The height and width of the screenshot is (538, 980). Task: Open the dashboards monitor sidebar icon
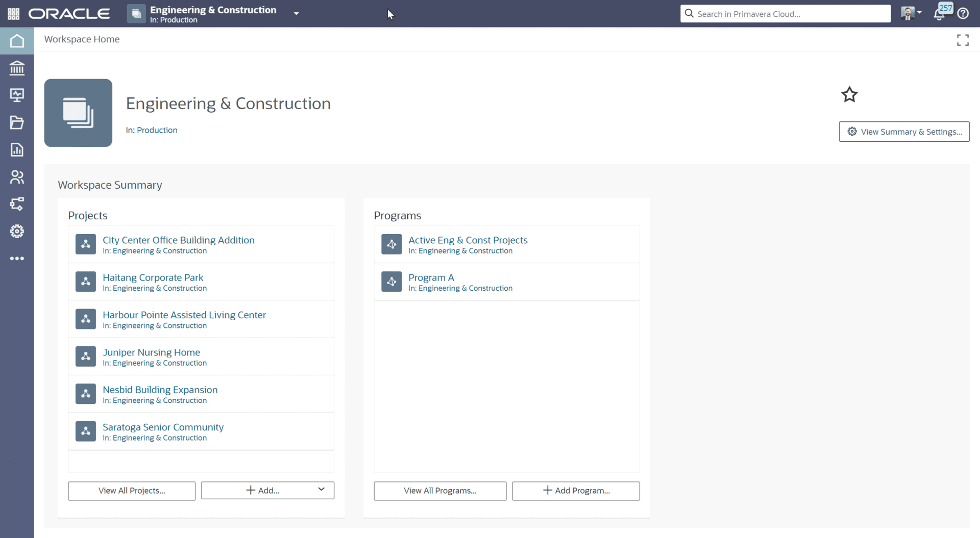pyautogui.click(x=17, y=95)
